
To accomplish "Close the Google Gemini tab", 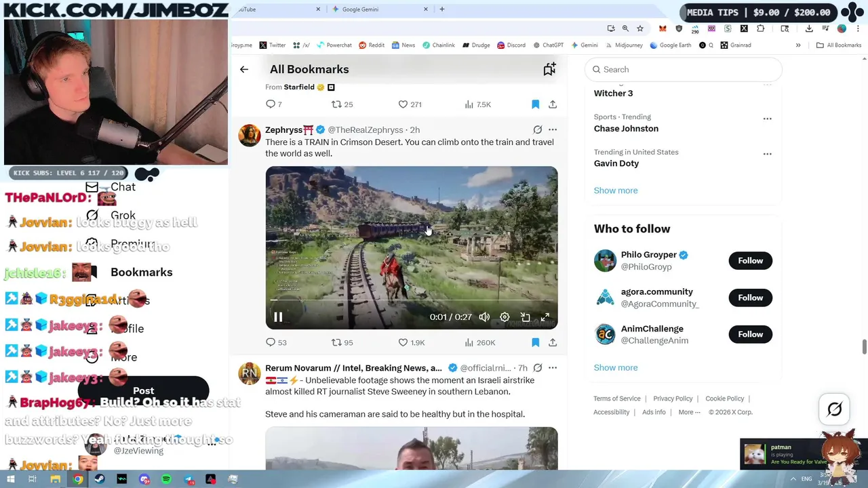I will (426, 9).
